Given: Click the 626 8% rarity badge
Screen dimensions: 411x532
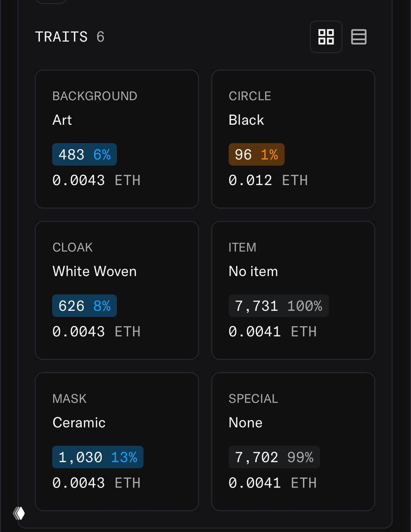Looking at the screenshot, I should click(84, 306).
